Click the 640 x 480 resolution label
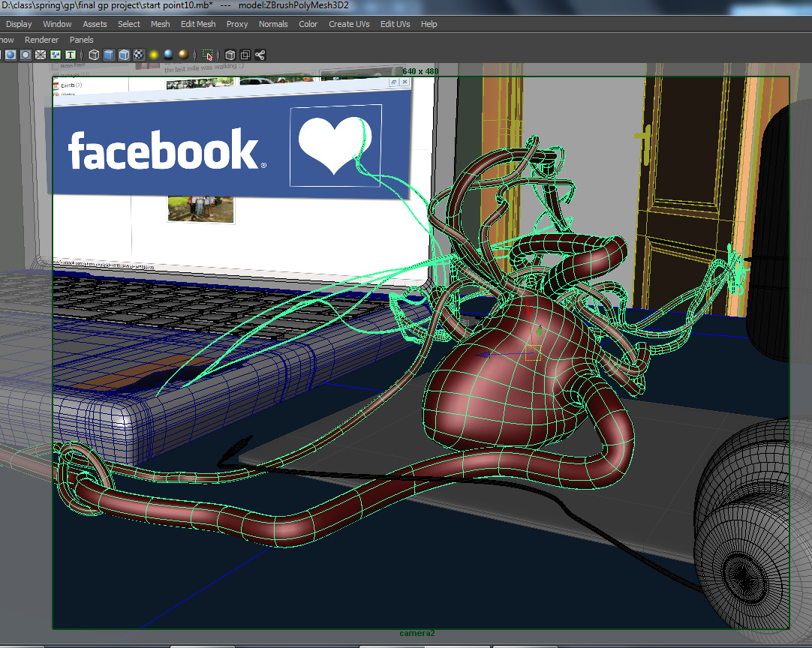The height and width of the screenshot is (648, 812). (x=420, y=71)
